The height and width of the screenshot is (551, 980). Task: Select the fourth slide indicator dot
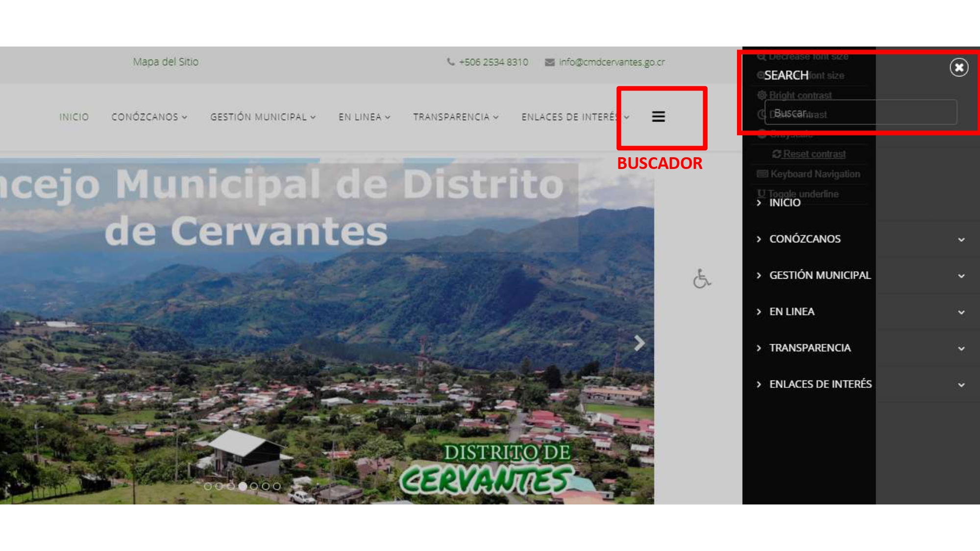(243, 486)
